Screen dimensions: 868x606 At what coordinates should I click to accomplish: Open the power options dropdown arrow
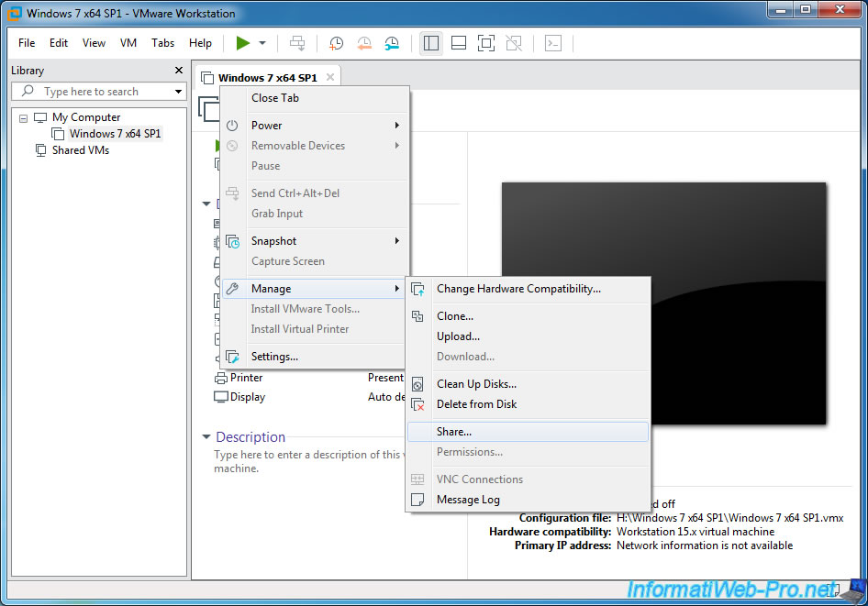tap(262, 43)
